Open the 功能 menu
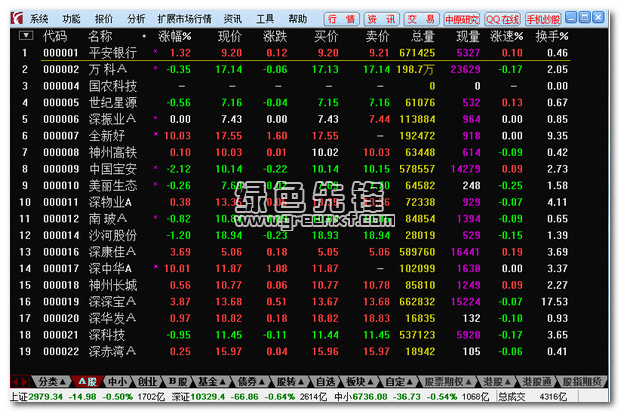Viewport: 621px width, 413px height. click(x=71, y=19)
